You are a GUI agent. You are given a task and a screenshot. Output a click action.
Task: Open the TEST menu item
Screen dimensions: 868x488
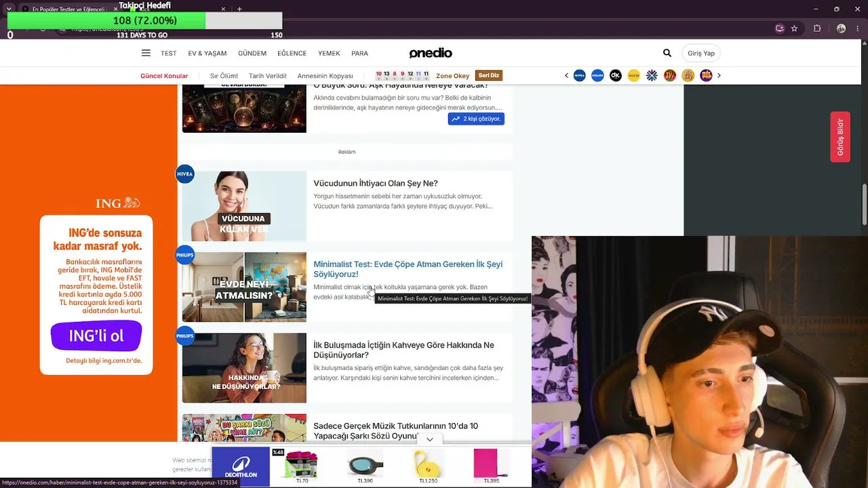[x=169, y=54]
